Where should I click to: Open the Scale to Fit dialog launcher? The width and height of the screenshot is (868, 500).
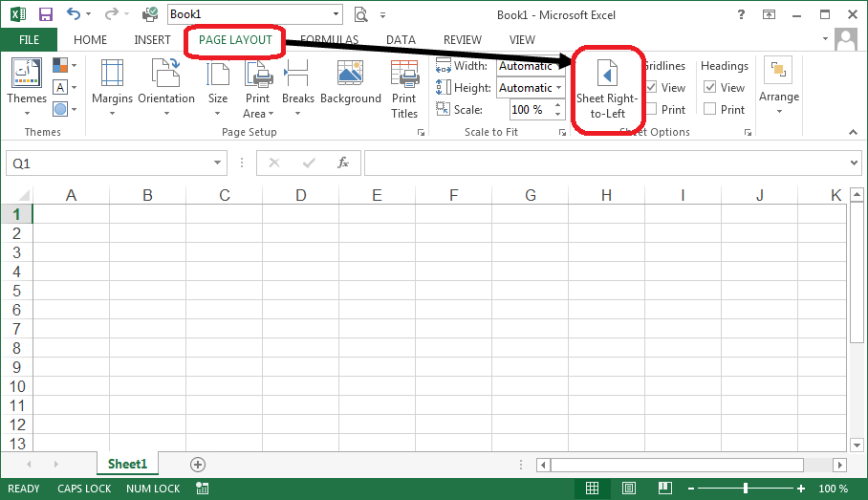point(562,132)
